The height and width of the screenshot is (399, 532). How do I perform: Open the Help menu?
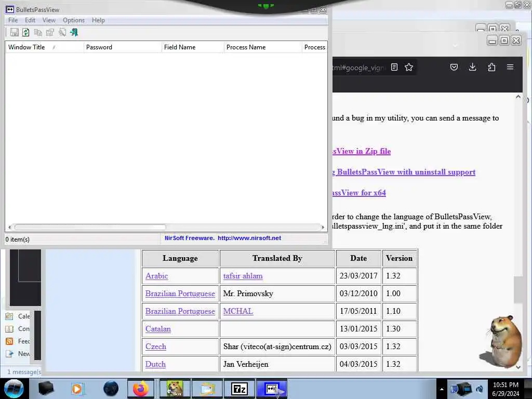[x=98, y=20]
